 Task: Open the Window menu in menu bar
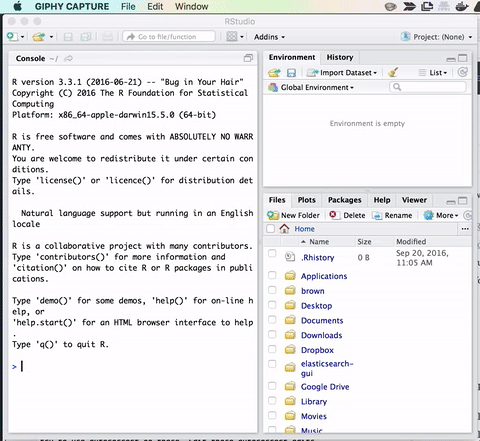coord(192,7)
